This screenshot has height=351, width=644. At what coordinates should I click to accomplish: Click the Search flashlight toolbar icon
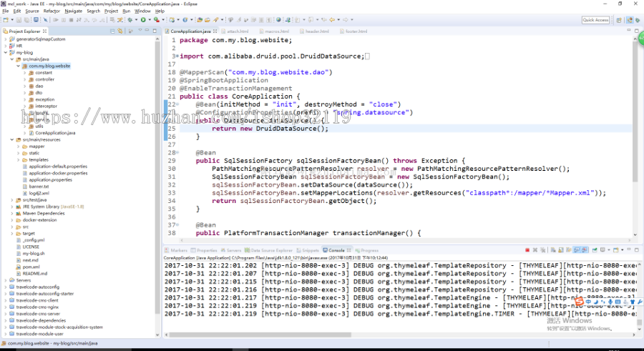coord(215,20)
